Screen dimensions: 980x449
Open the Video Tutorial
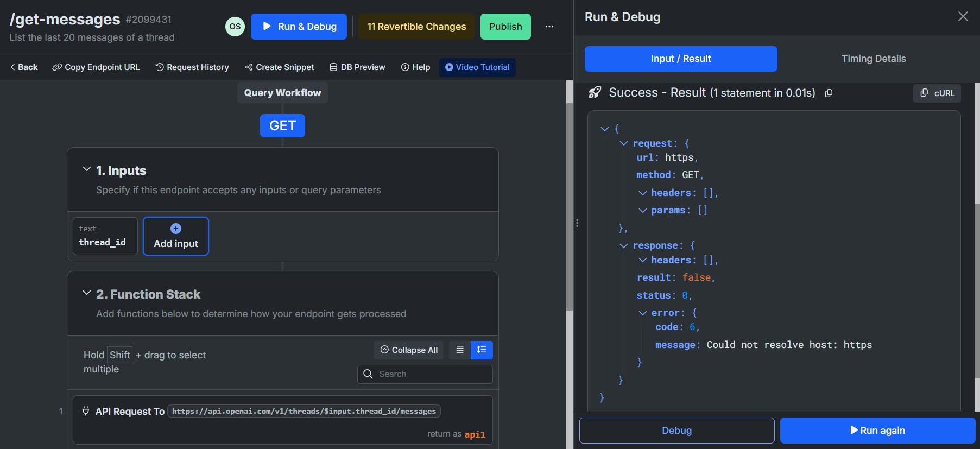click(x=477, y=67)
